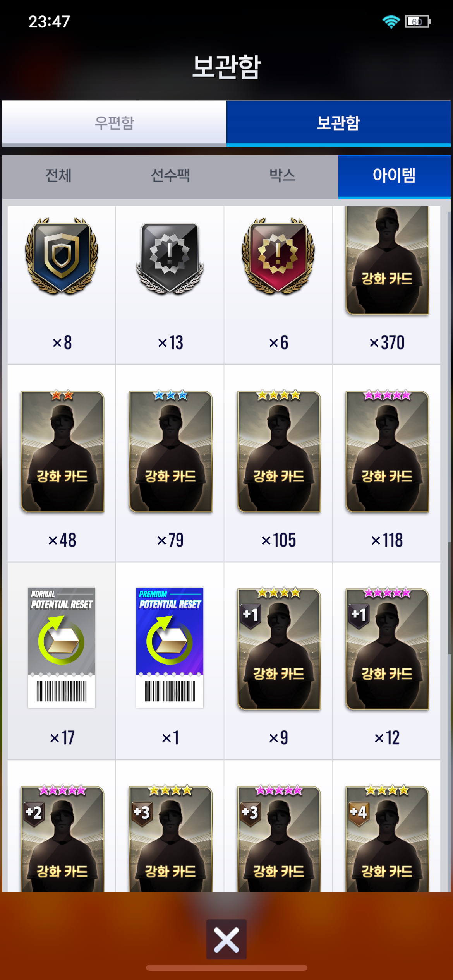453x980 pixels.
Task: Select the +2 five-star 강화 카드
Action: (62, 826)
